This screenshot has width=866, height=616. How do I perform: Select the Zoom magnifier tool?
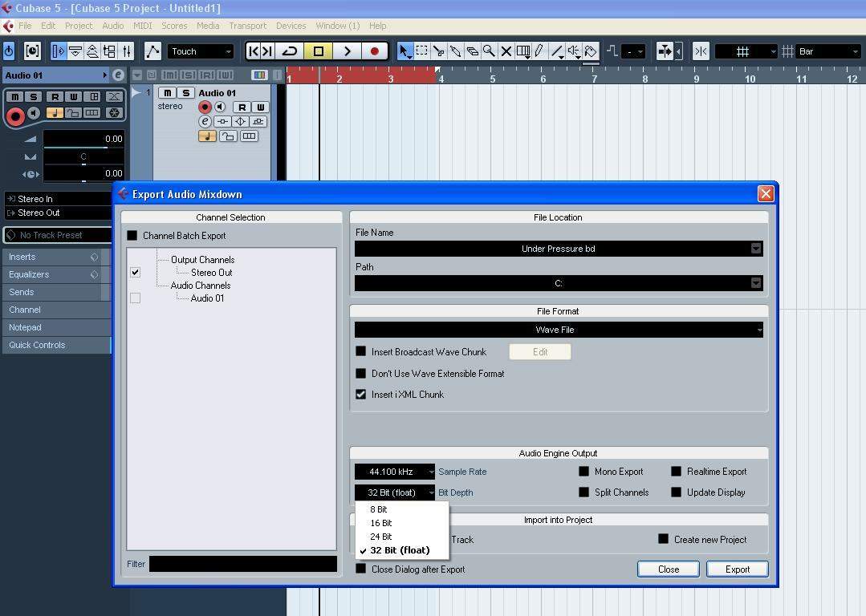tap(489, 51)
